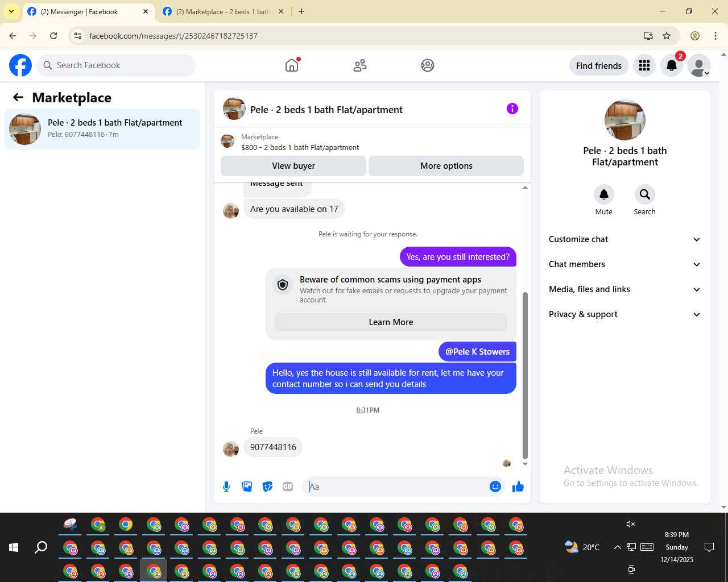Image resolution: width=728 pixels, height=582 pixels.
Task: Click the View buyer button
Action: [293, 166]
